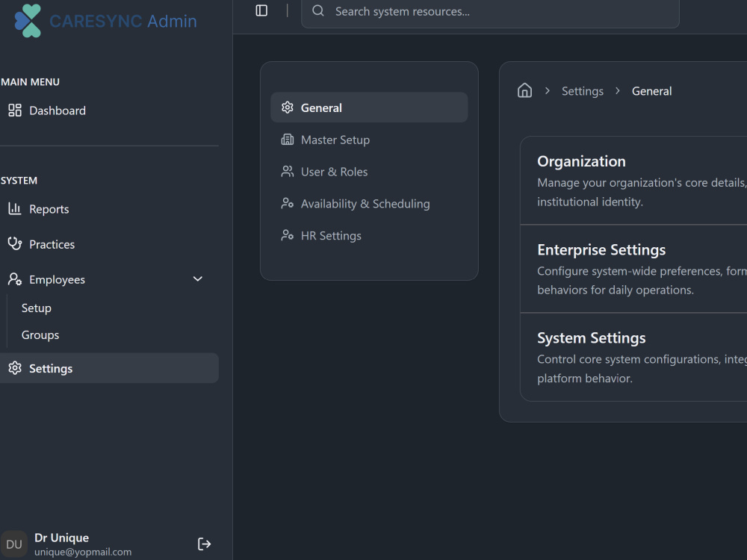Click the Dashboard grid icon
747x560 pixels.
coord(15,111)
